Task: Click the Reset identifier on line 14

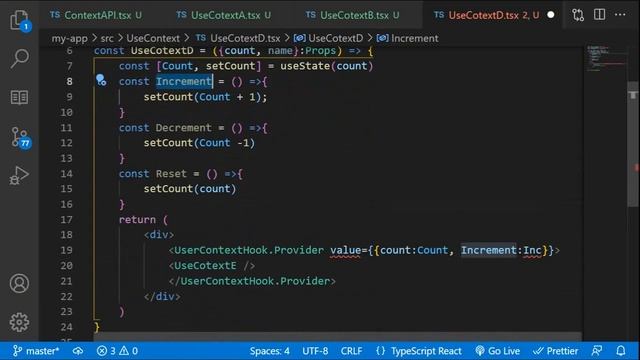Action: pos(171,173)
